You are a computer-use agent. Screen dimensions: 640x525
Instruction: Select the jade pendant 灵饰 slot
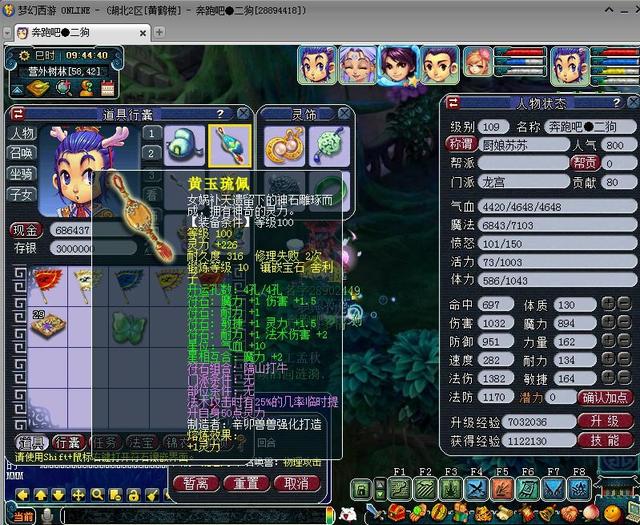pos(329,146)
